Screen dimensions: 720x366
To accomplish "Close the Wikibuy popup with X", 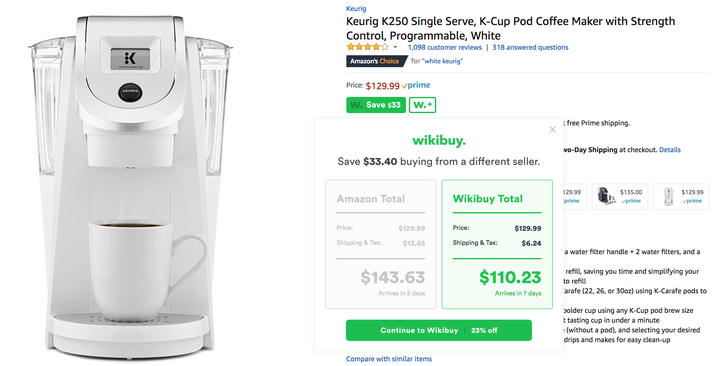I will coord(552,130).
